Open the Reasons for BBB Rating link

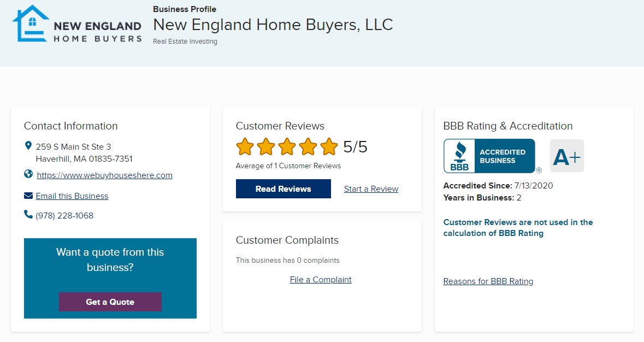[x=488, y=281]
